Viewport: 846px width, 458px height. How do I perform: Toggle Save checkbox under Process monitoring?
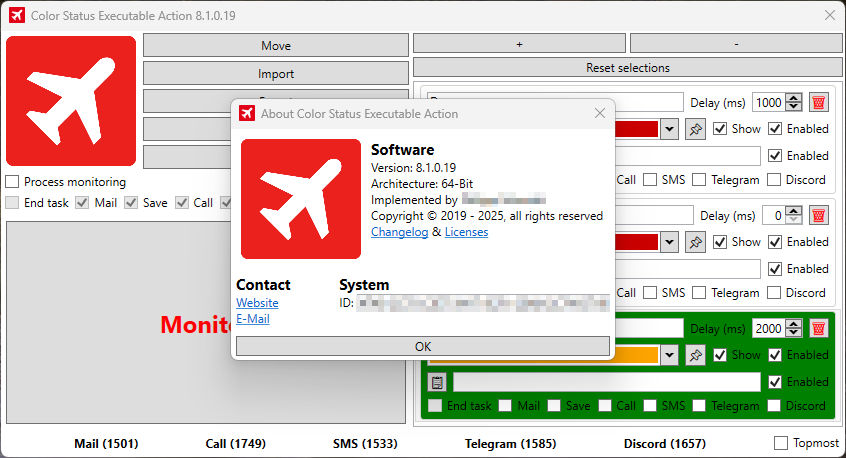click(131, 203)
